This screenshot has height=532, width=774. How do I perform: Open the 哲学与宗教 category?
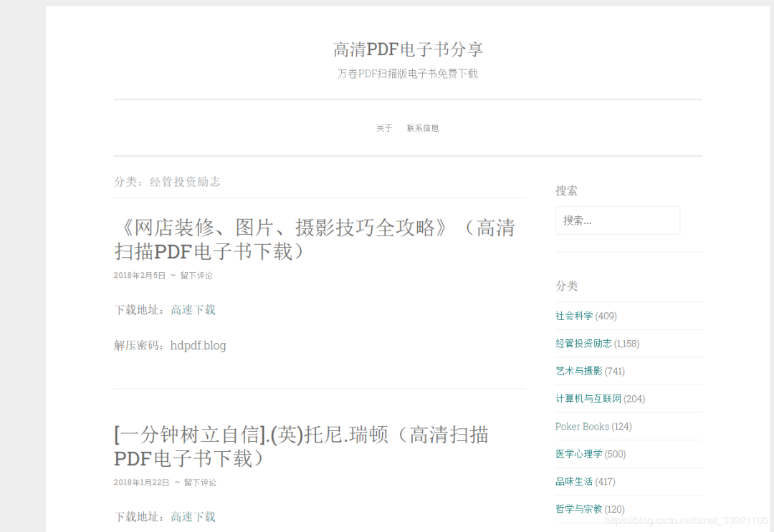coord(579,509)
